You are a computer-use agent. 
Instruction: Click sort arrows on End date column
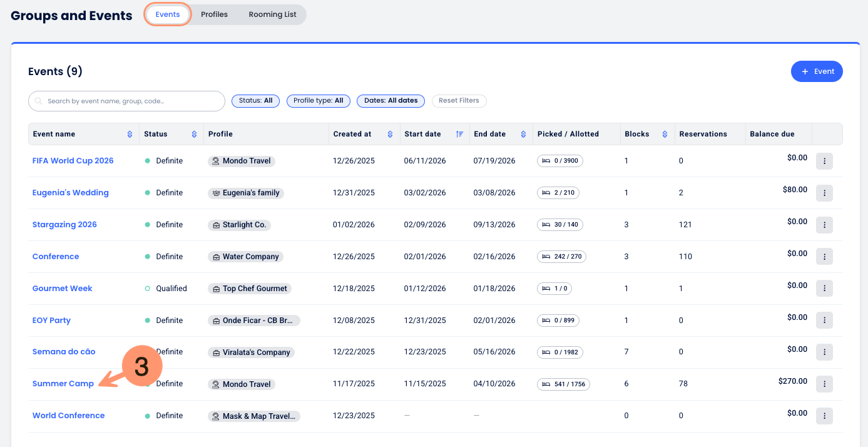[523, 134]
